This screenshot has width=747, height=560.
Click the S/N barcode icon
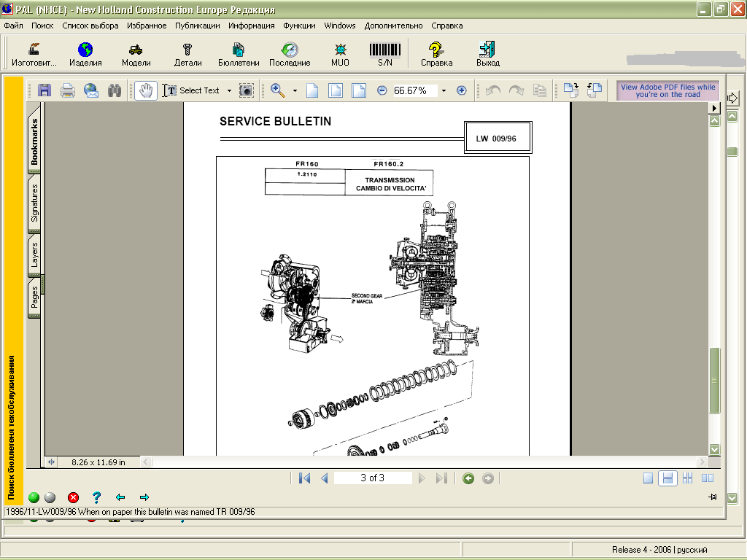point(385,54)
